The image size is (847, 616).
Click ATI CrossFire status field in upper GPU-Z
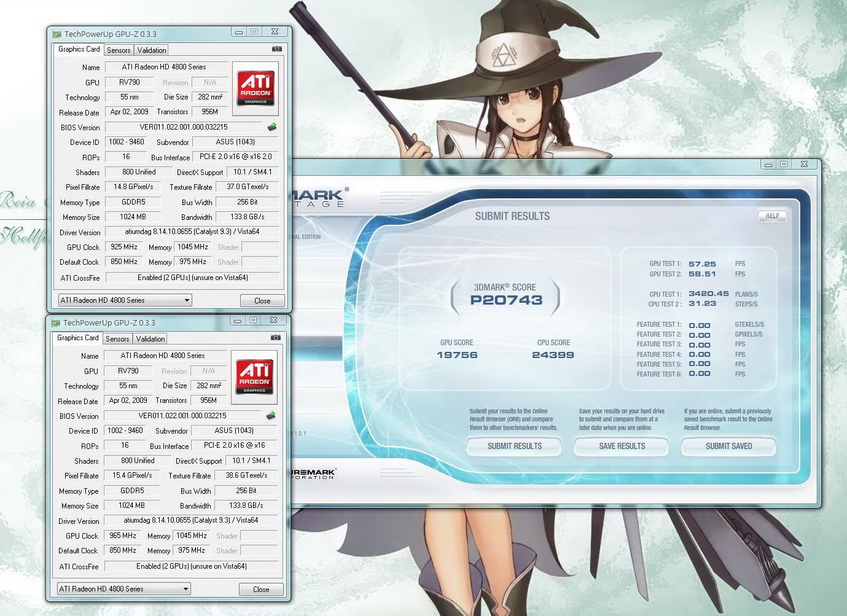[192, 278]
